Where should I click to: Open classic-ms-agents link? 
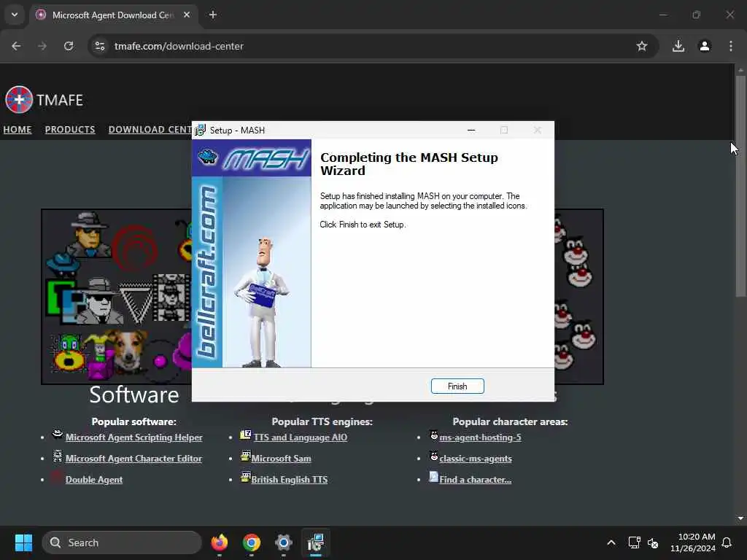(x=476, y=459)
